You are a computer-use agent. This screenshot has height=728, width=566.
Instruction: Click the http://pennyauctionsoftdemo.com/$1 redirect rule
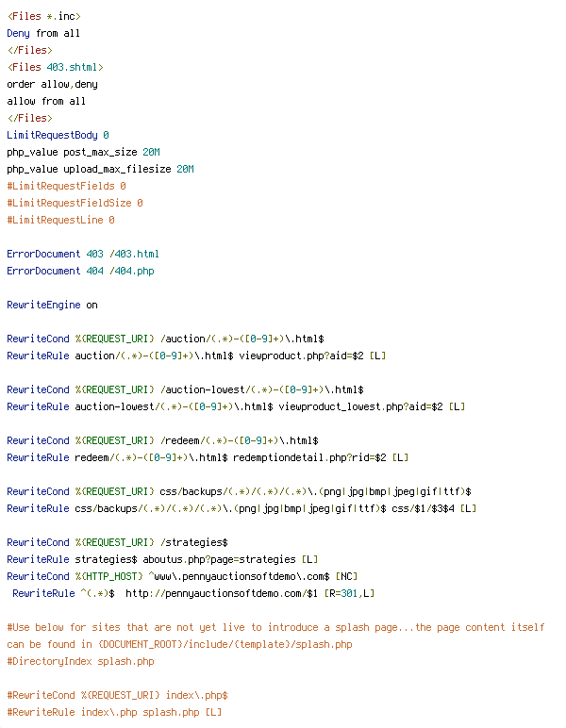point(193,593)
